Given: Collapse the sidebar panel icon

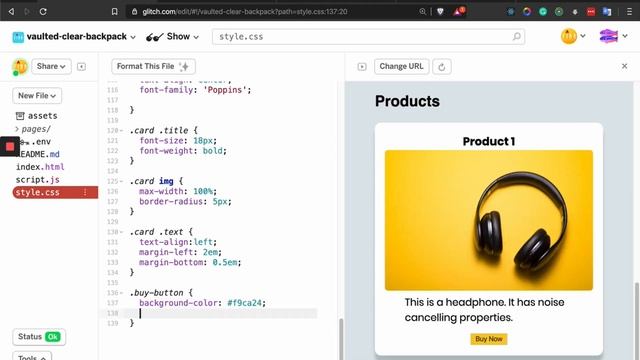Looking at the screenshot, I should [x=81, y=67].
